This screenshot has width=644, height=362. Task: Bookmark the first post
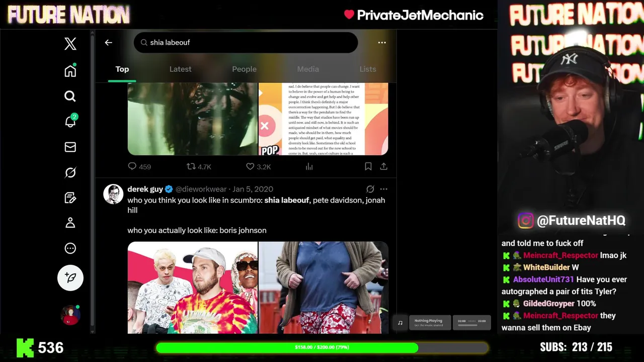pyautogui.click(x=368, y=166)
